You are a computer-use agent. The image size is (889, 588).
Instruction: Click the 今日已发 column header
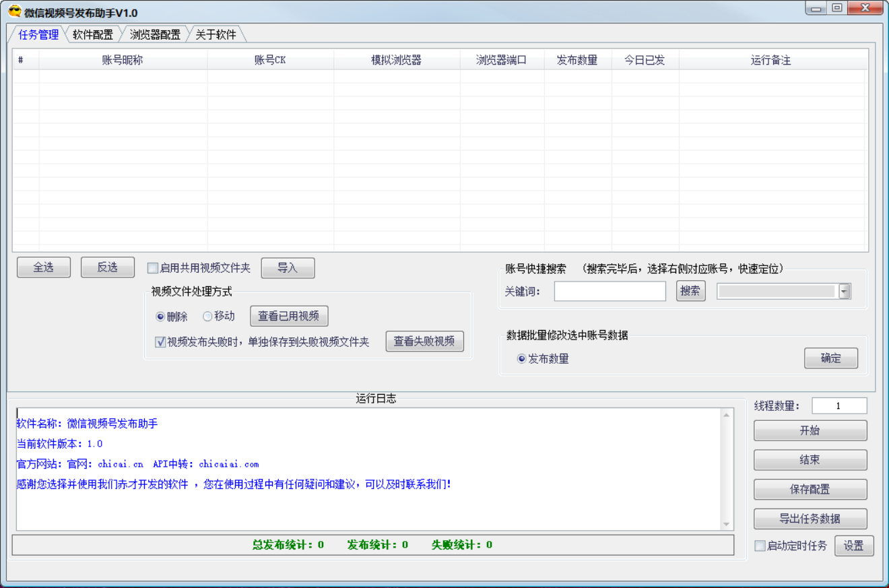click(645, 60)
